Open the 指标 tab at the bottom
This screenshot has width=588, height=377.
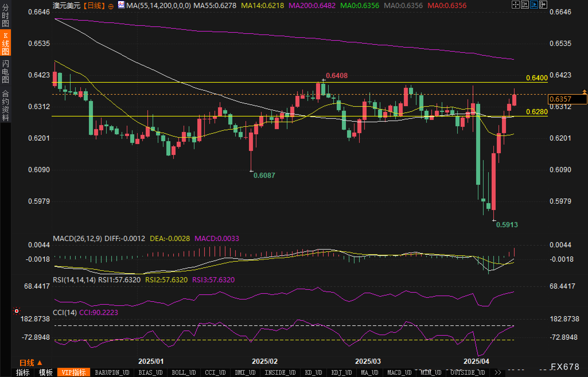[23, 372]
